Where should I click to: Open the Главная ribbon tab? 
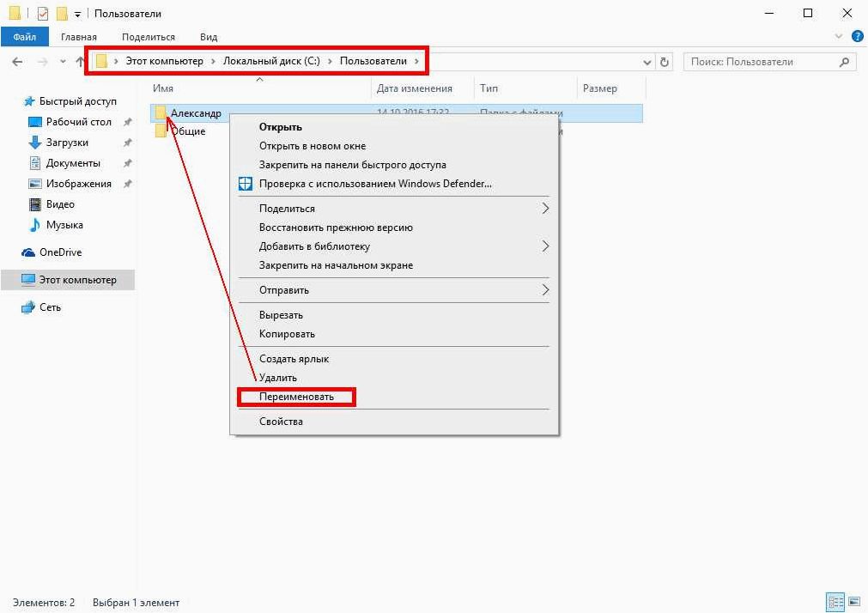[79, 37]
